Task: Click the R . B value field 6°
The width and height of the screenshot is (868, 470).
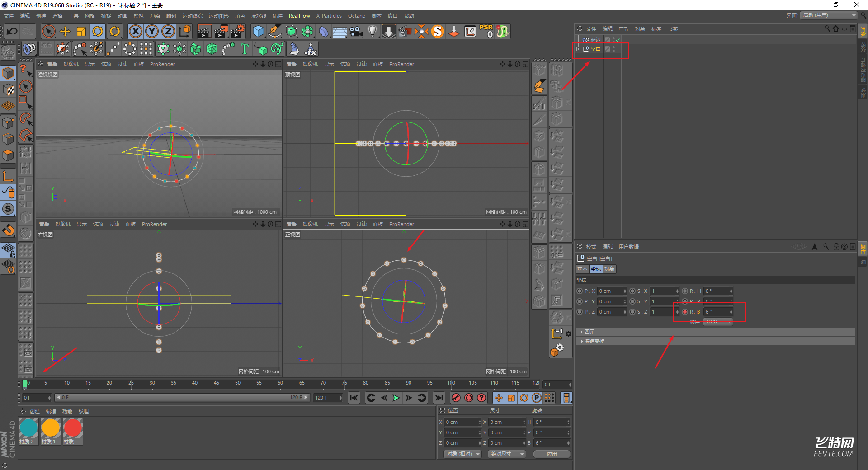Action: [718, 312]
